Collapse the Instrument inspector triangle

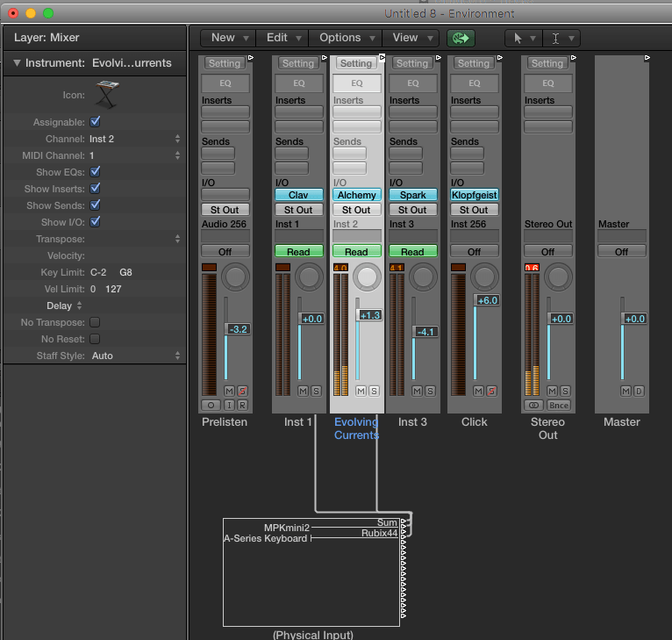pos(17,63)
